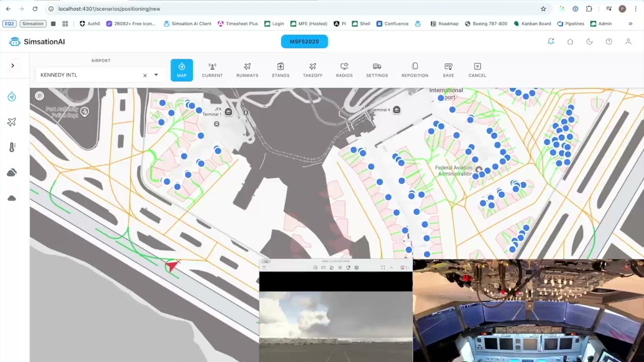This screenshot has width=644, height=362.
Task: Click Federal Aviation Administration map label
Action: (455, 170)
